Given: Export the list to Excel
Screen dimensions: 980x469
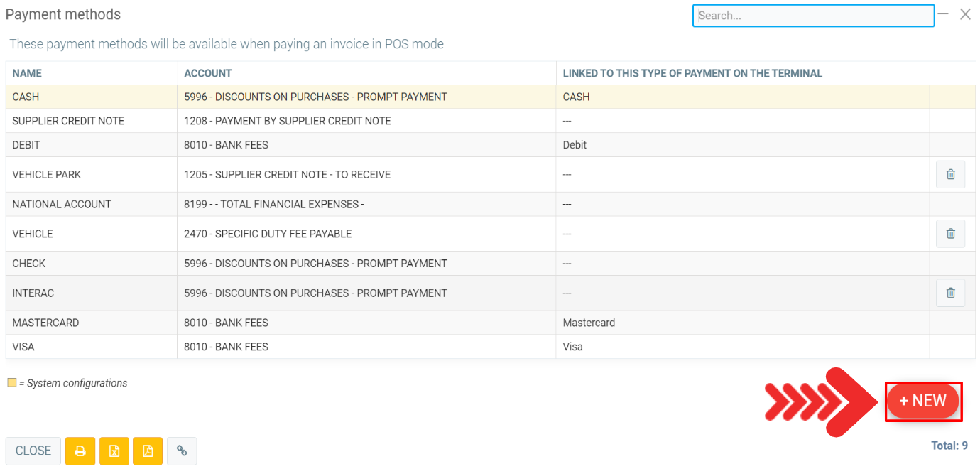Looking at the screenshot, I should pyautogui.click(x=114, y=451).
